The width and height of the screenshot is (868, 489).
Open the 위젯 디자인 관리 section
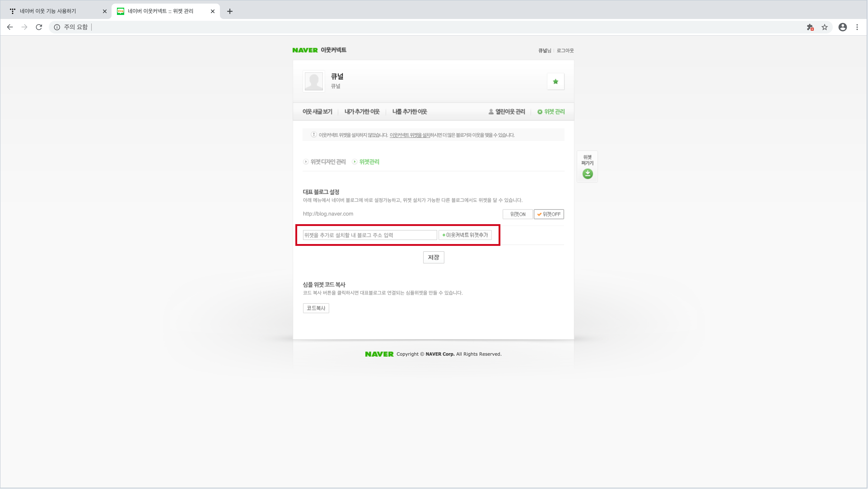click(327, 162)
